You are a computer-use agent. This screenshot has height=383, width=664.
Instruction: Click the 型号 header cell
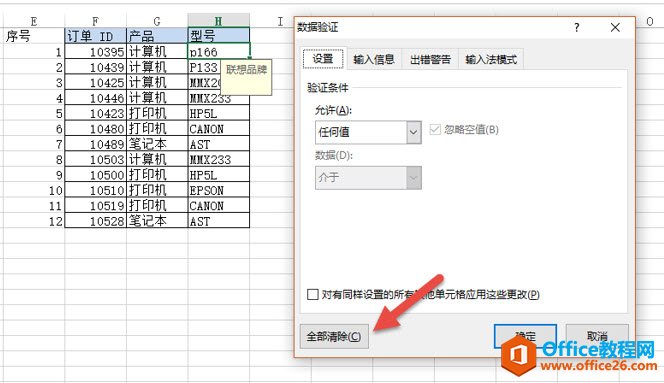pyautogui.click(x=219, y=36)
